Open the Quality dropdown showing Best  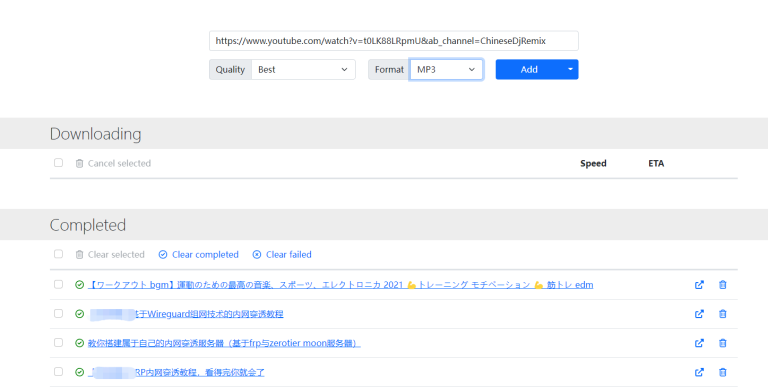[303, 70]
